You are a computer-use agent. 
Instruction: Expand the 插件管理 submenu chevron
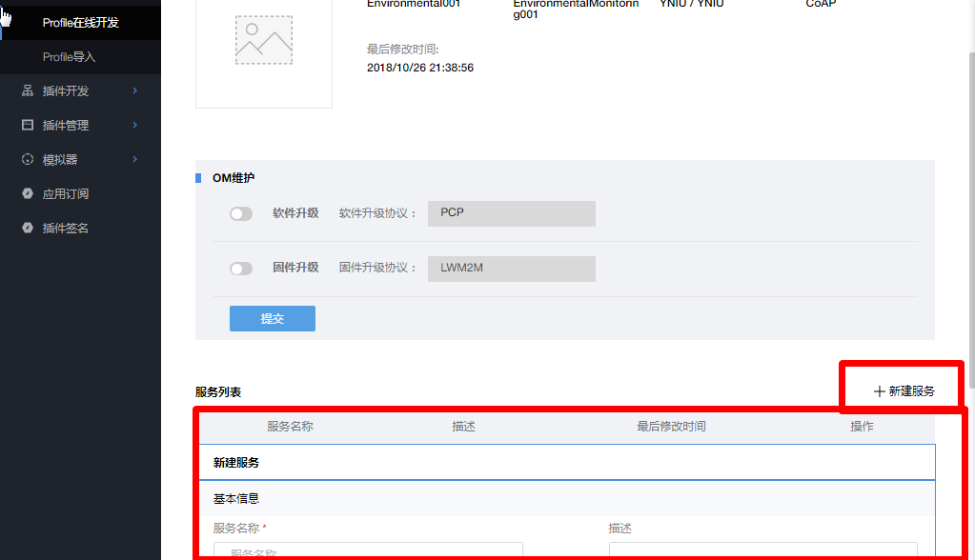point(134,125)
